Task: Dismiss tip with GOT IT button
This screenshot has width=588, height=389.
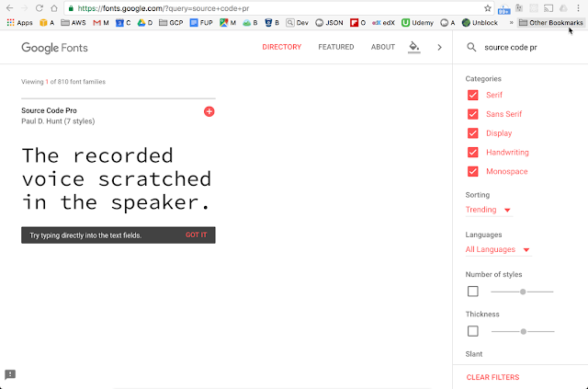Action: [196, 235]
